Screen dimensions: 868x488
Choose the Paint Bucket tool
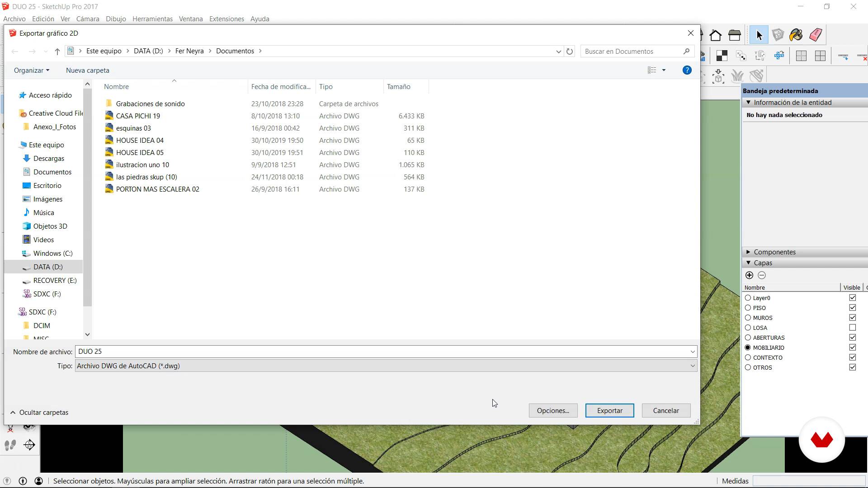pos(796,35)
